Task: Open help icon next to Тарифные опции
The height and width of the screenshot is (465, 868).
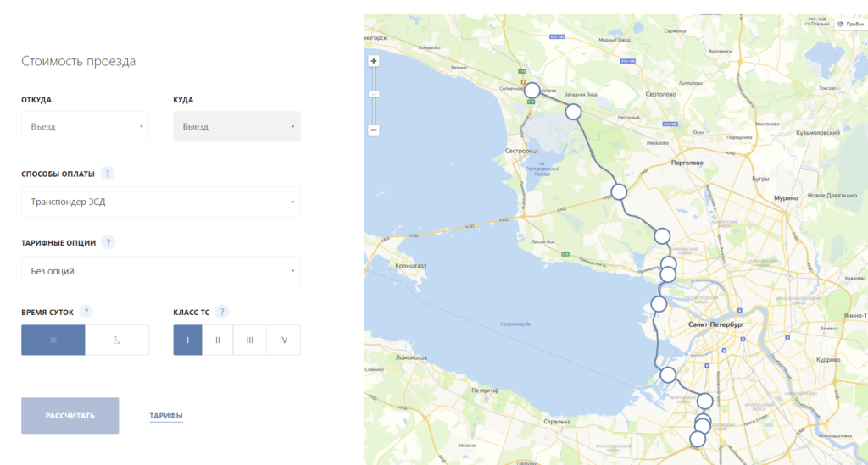Action: 108,242
